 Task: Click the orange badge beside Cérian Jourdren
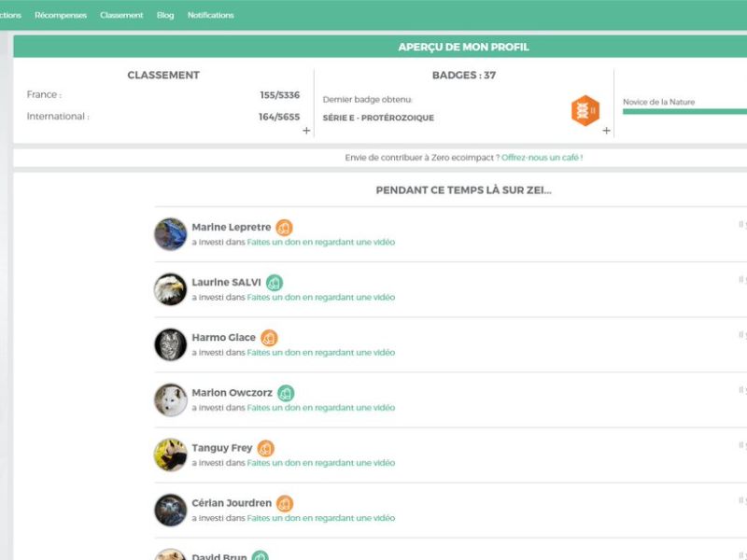coord(285,504)
